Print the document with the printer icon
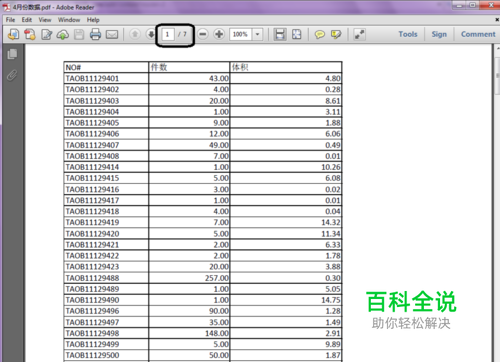This screenshot has height=362, width=500. pos(95,34)
